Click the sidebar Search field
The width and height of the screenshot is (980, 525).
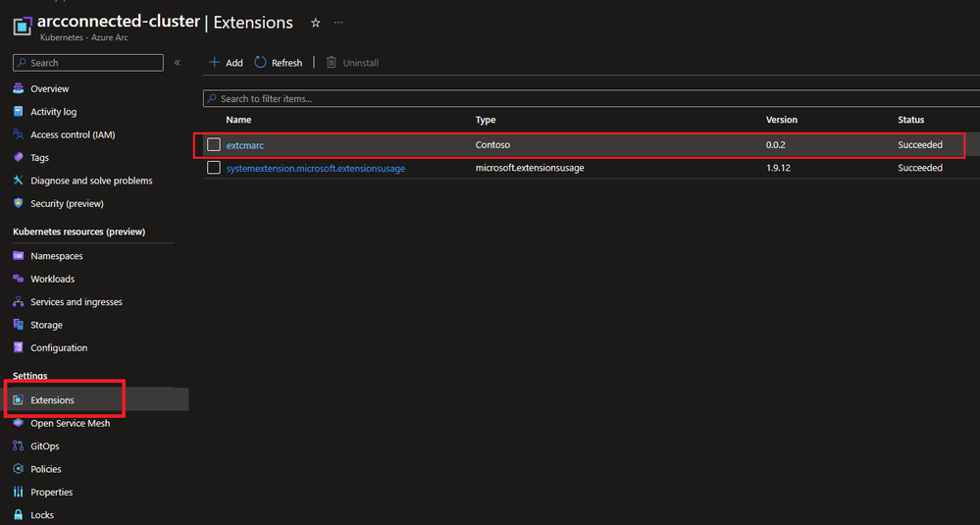[x=88, y=63]
